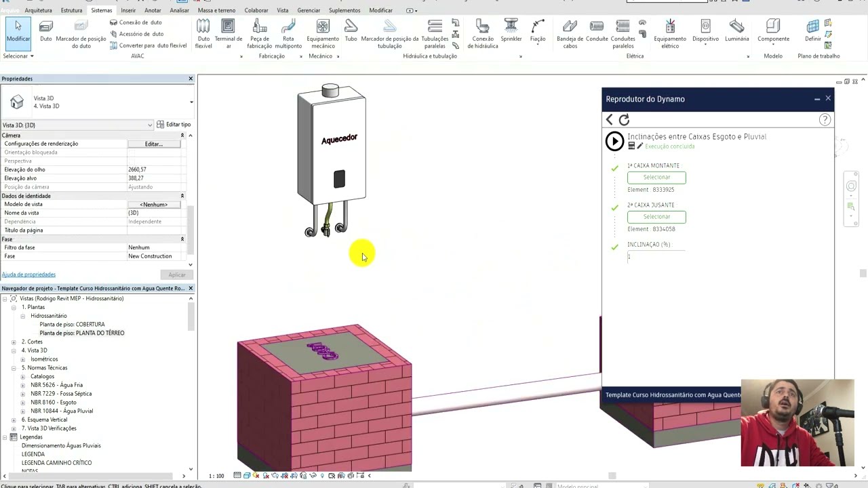Expand 6. Esquema Vertical node
The image size is (868, 488).
pos(14,420)
